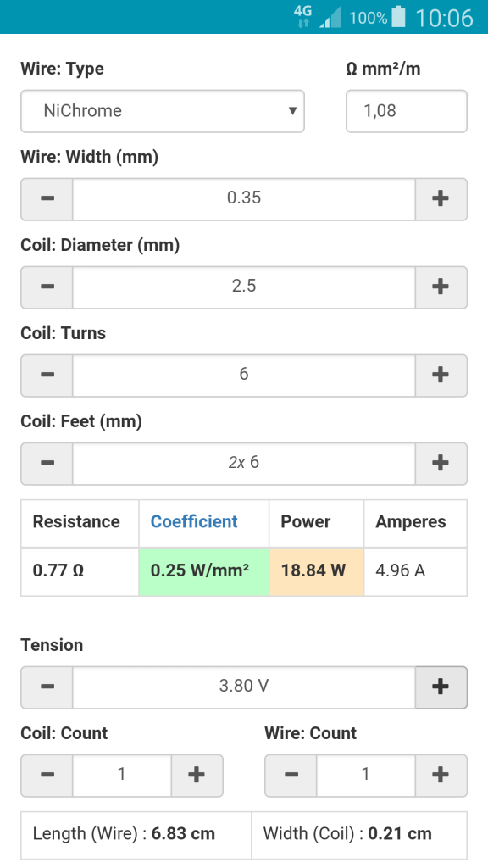Screen dimensions: 488x868
Task: Increase the coil diameter with plus
Action: tap(441, 287)
